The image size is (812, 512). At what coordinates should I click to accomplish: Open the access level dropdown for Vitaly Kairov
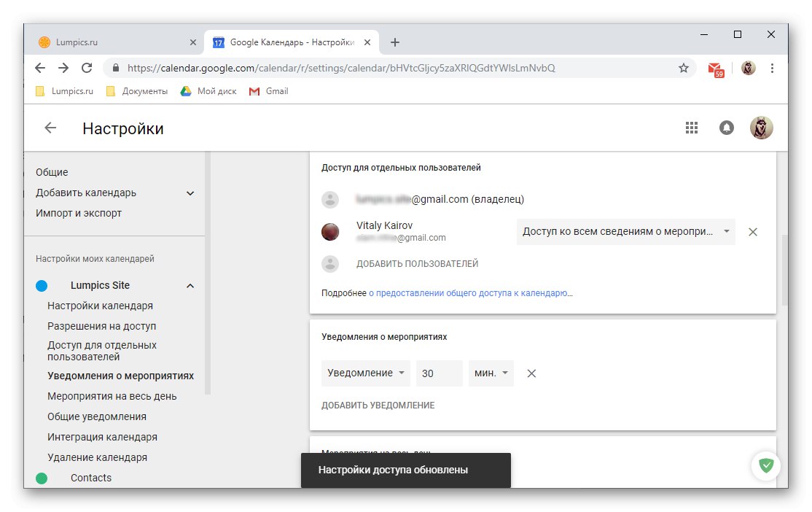[625, 231]
